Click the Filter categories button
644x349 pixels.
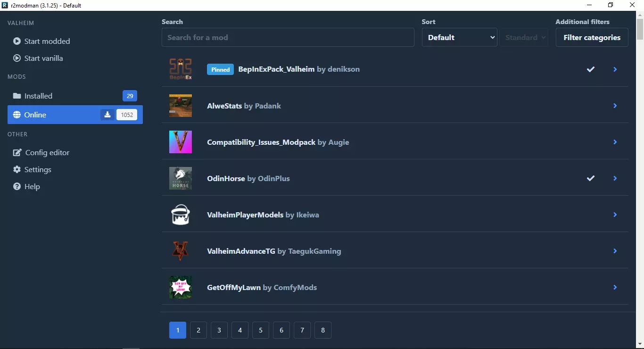coord(592,37)
